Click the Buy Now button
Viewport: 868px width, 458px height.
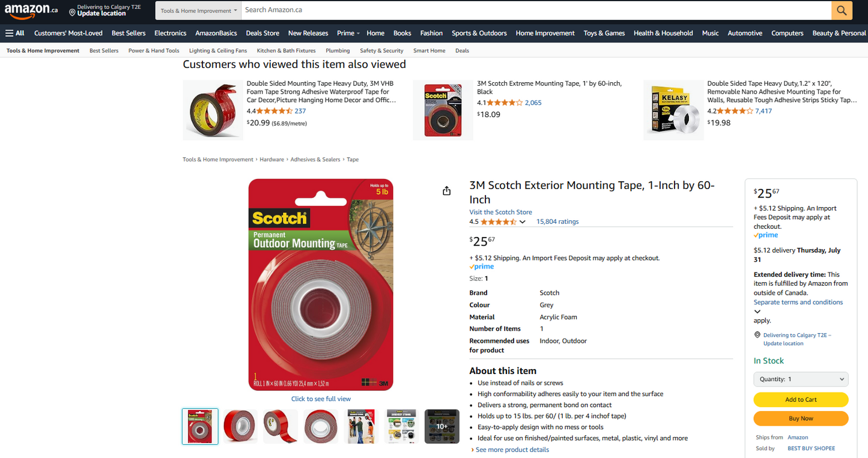click(801, 418)
